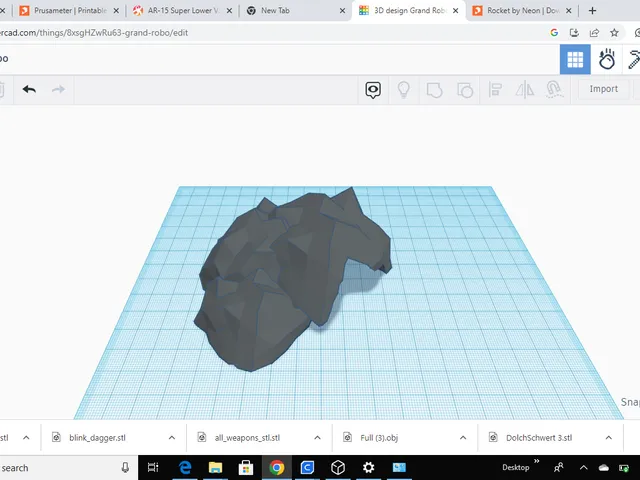
Task: Expand options for Full (3).obj download
Action: click(463, 438)
